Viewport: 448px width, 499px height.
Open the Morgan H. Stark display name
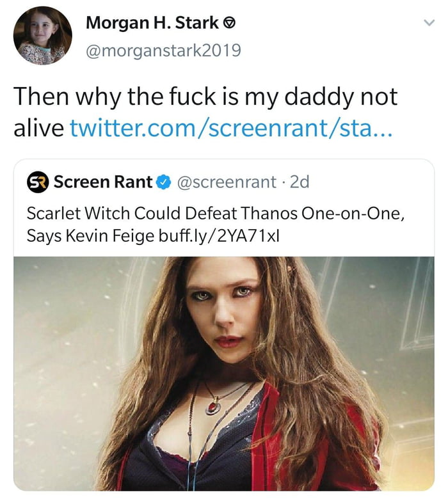point(152,24)
